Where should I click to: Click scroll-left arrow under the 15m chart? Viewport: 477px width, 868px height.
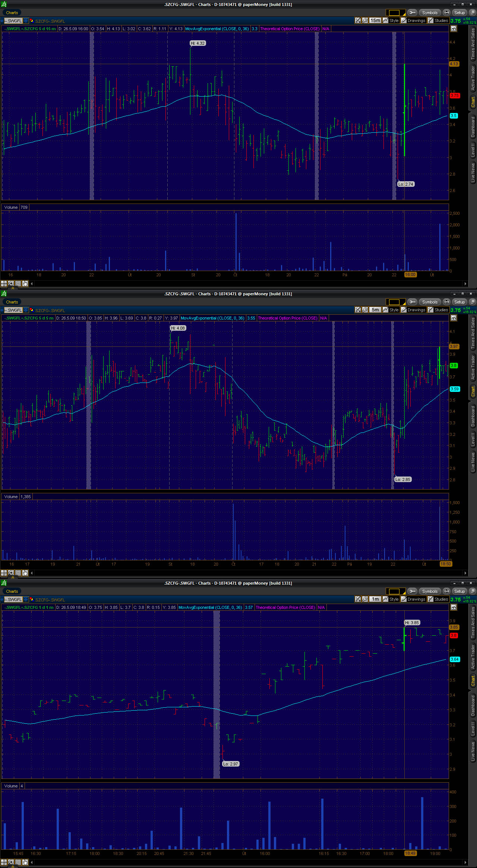coord(32,283)
